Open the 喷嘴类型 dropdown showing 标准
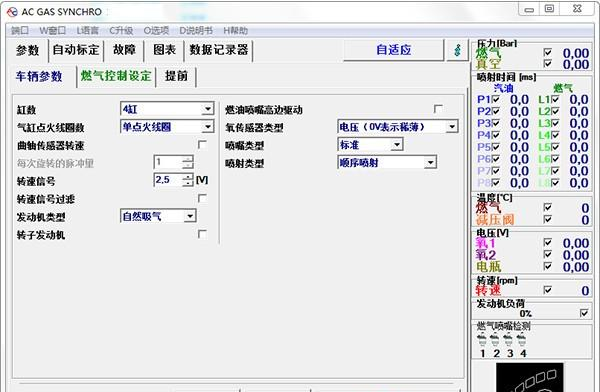This screenshot has width=600, height=392. (370, 145)
